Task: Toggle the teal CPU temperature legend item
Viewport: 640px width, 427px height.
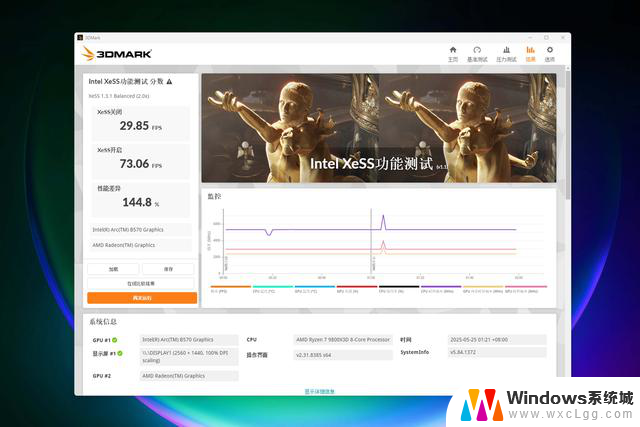Action: point(273,289)
